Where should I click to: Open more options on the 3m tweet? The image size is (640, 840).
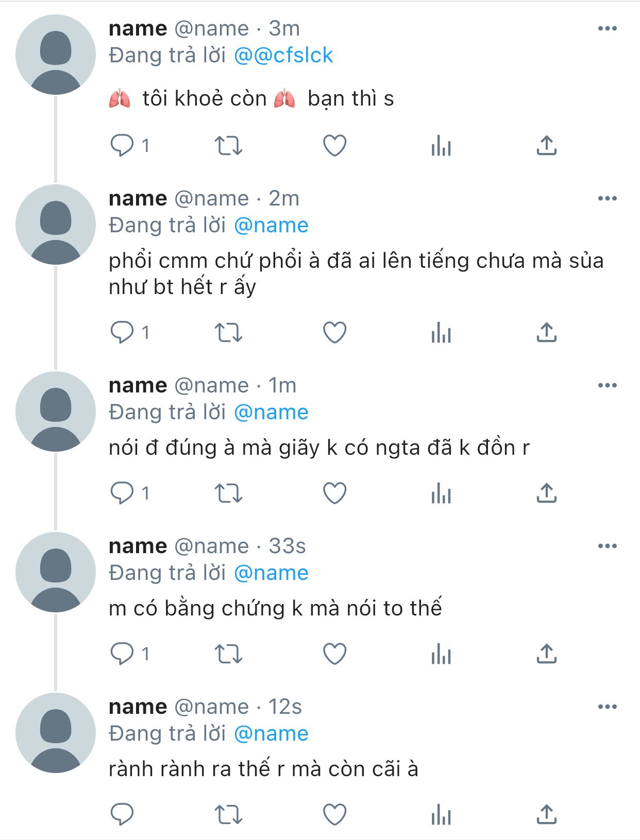pyautogui.click(x=607, y=29)
